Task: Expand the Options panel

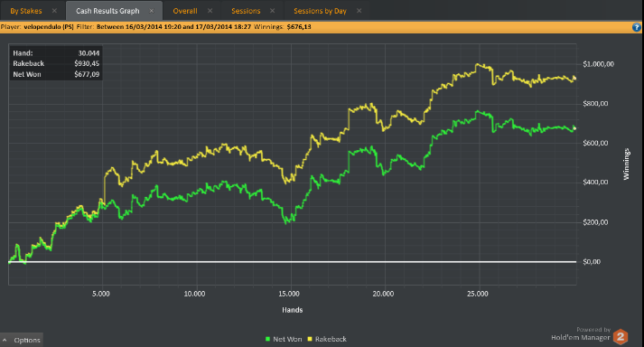Action: click(x=22, y=340)
